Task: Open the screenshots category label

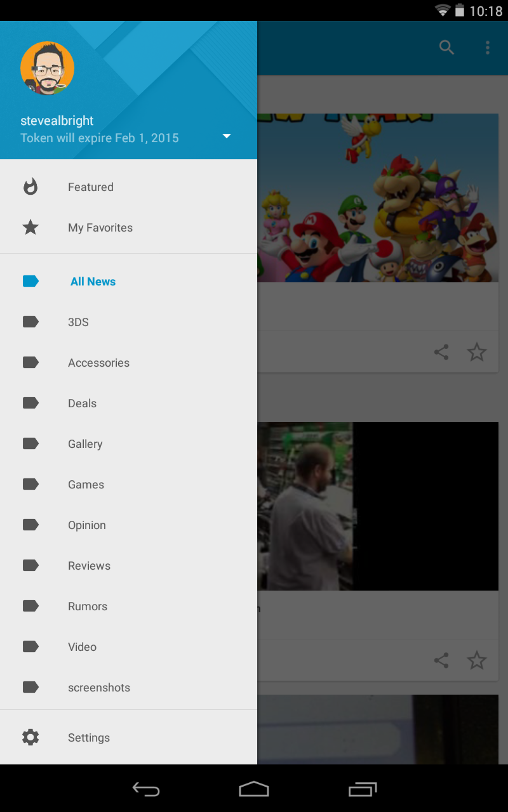Action: pos(99,688)
